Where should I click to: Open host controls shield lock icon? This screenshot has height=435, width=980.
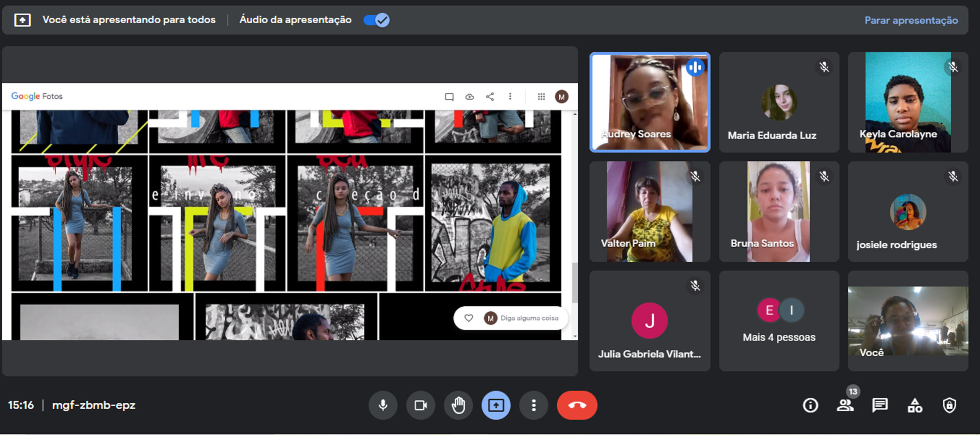tap(949, 405)
